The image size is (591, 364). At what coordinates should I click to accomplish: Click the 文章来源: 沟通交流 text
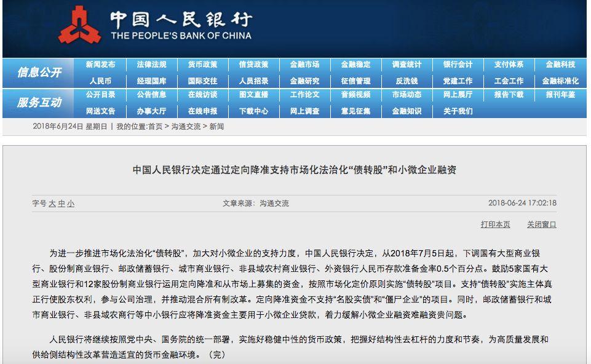pos(256,204)
